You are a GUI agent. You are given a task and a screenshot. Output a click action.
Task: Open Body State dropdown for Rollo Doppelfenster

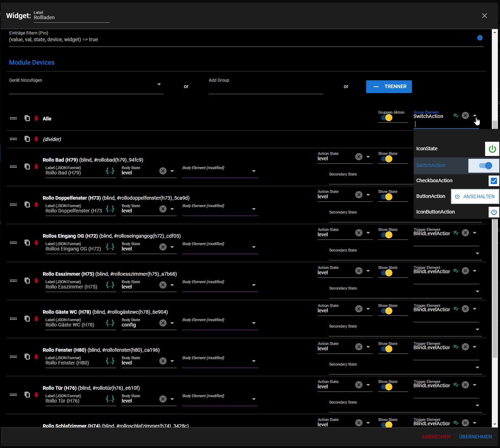[x=172, y=209]
